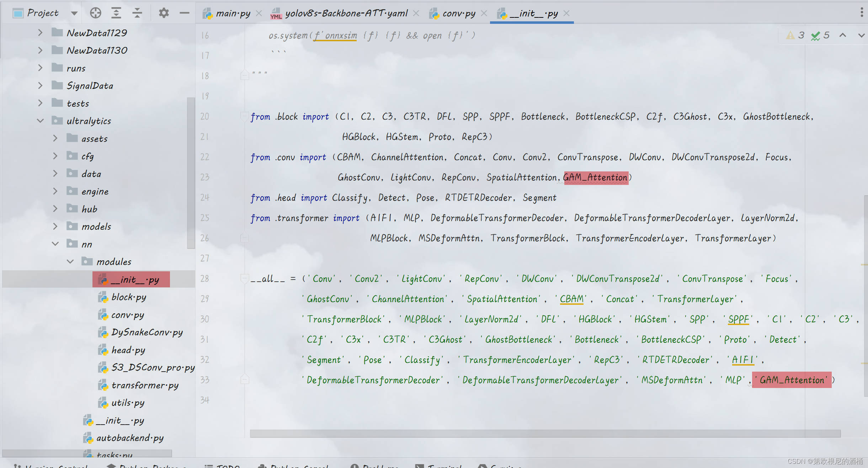Open Project panel settings gear
868x468 pixels.
(x=164, y=13)
